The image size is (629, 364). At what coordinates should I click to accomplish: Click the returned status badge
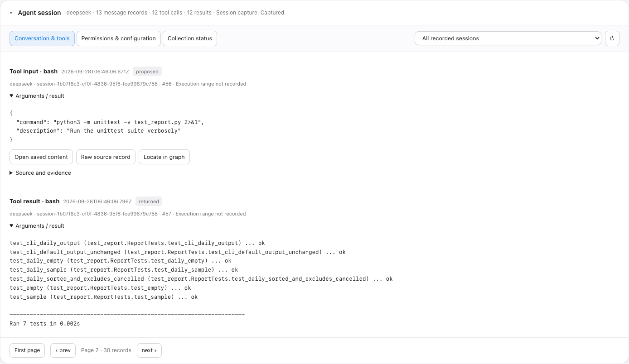(x=149, y=201)
